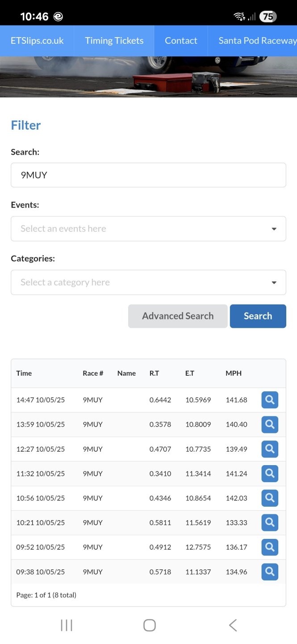Tap the Back navigation button

click(233, 625)
